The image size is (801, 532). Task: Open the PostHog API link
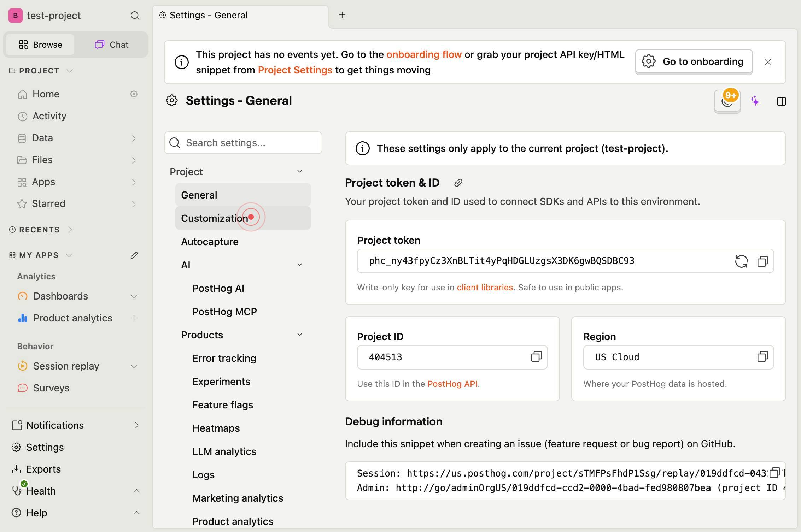pos(452,384)
